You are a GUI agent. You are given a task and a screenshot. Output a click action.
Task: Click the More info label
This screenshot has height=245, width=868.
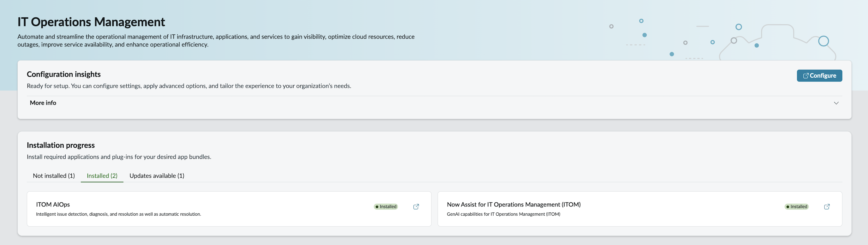pyautogui.click(x=43, y=103)
